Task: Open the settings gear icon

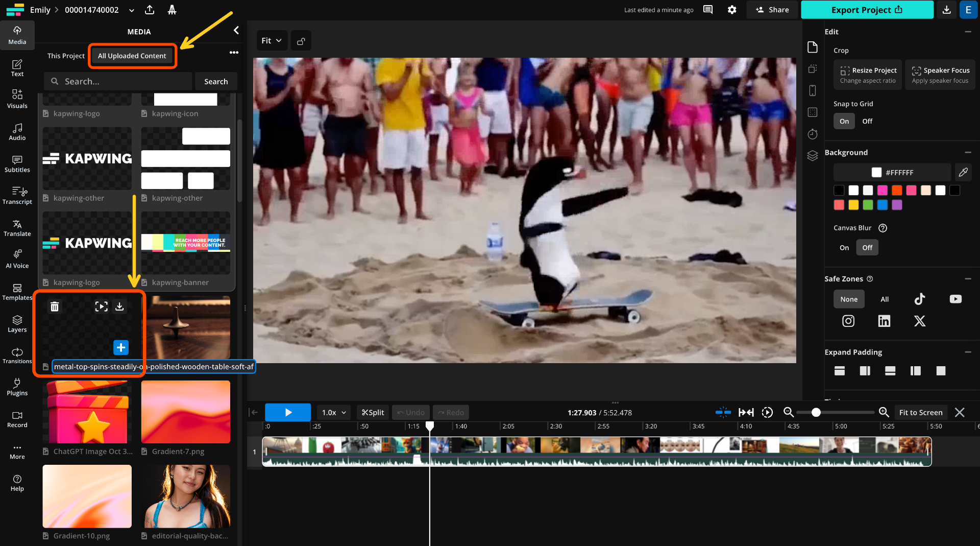Action: point(732,10)
